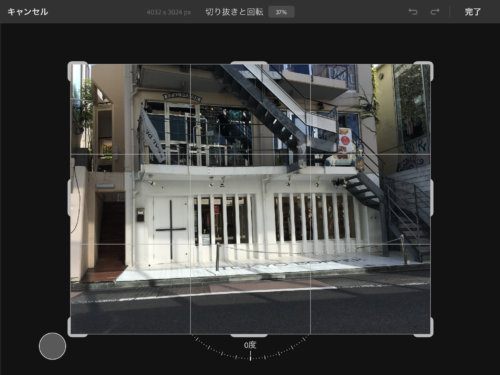Click the center tick of rotation dial
500x375 pixels.
(x=250, y=355)
